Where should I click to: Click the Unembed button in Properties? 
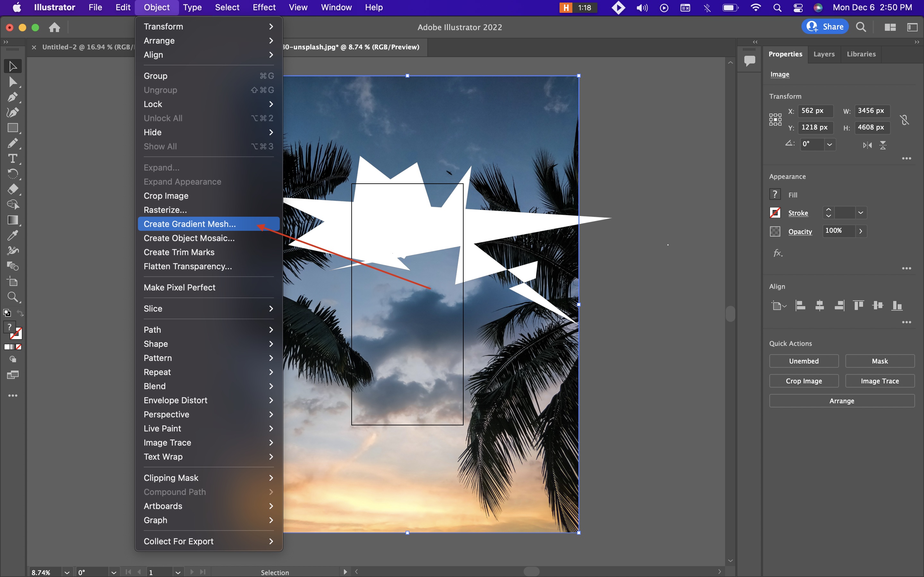point(803,361)
